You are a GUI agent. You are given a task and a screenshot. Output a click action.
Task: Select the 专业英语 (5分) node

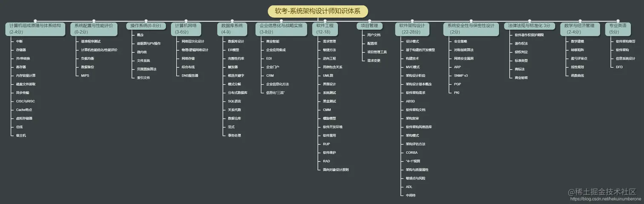coord(618,29)
